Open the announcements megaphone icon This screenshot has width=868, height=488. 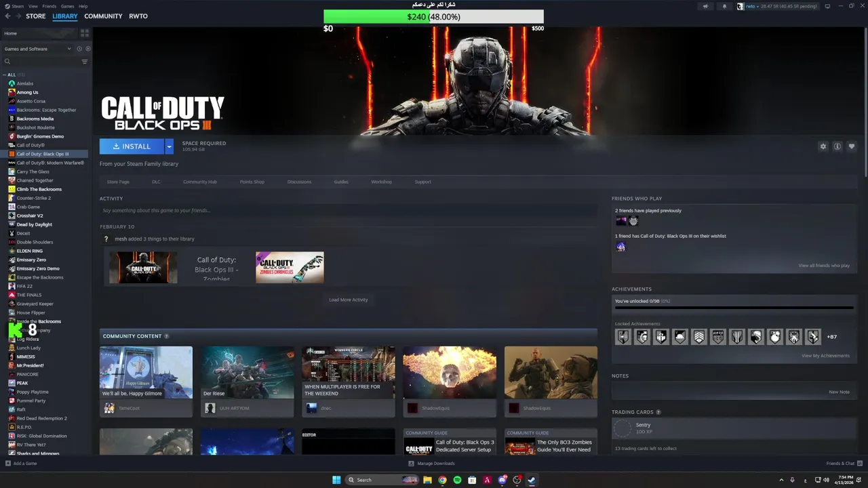tap(705, 6)
